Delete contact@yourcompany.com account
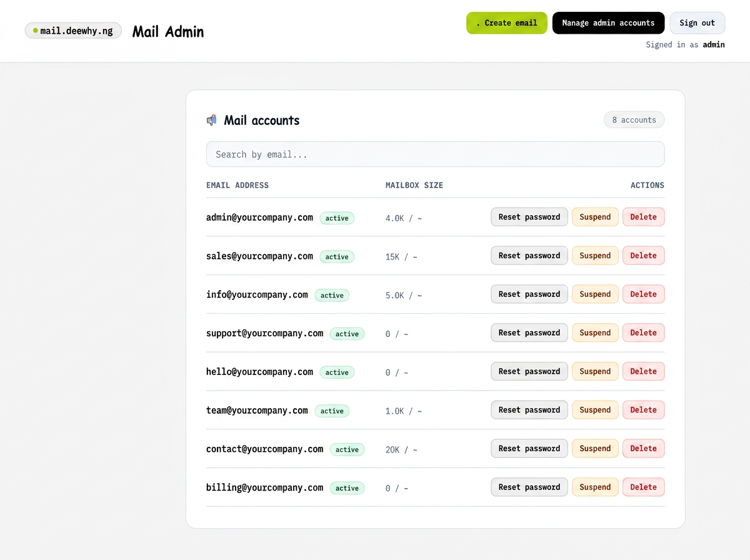The image size is (750, 560). (x=643, y=449)
